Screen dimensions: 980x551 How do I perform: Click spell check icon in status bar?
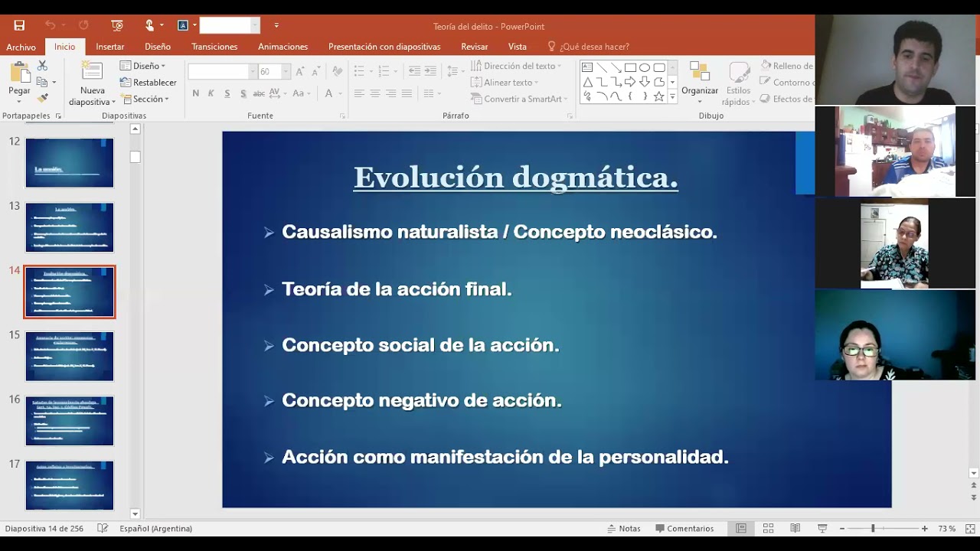tap(103, 529)
